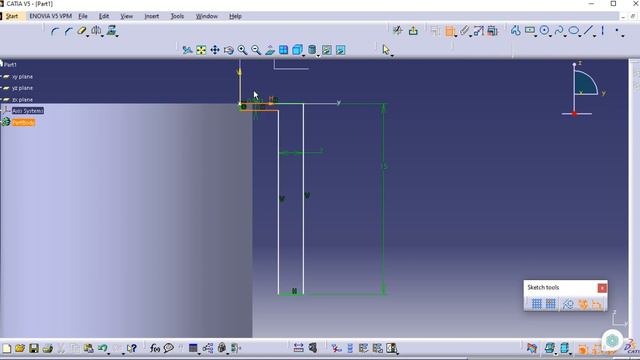Toggle Dimensional Constraints in Sketch tools

(x=597, y=304)
